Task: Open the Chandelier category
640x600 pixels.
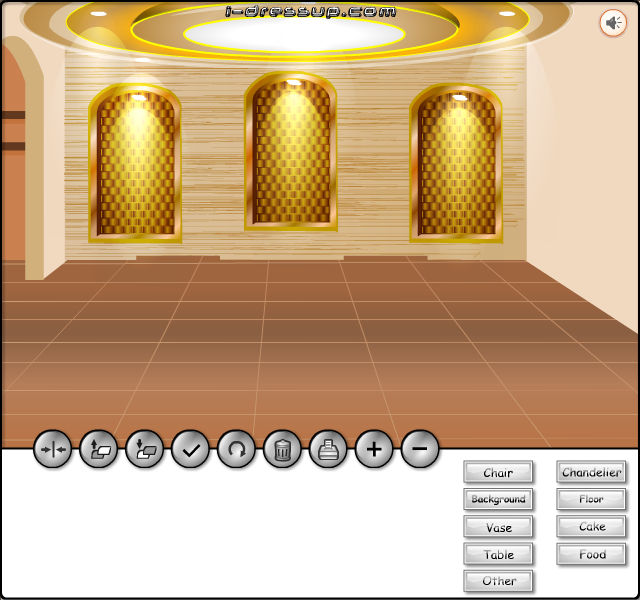Action: pyautogui.click(x=591, y=472)
